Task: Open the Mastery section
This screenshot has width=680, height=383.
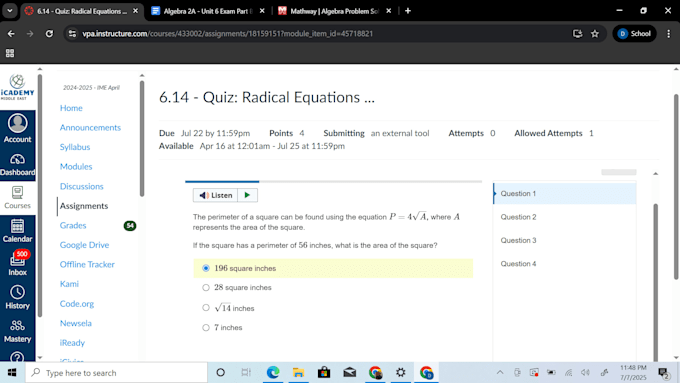Action: click(17, 331)
